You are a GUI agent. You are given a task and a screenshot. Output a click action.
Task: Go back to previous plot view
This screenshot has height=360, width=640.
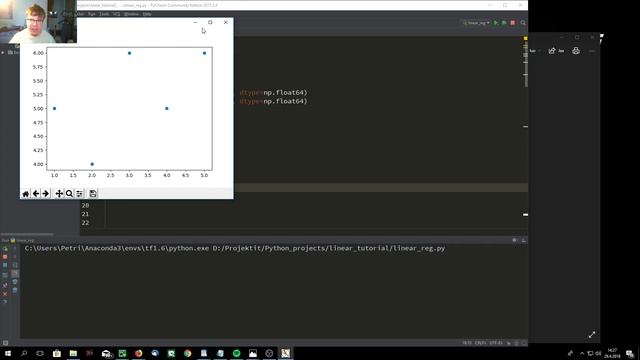36,193
